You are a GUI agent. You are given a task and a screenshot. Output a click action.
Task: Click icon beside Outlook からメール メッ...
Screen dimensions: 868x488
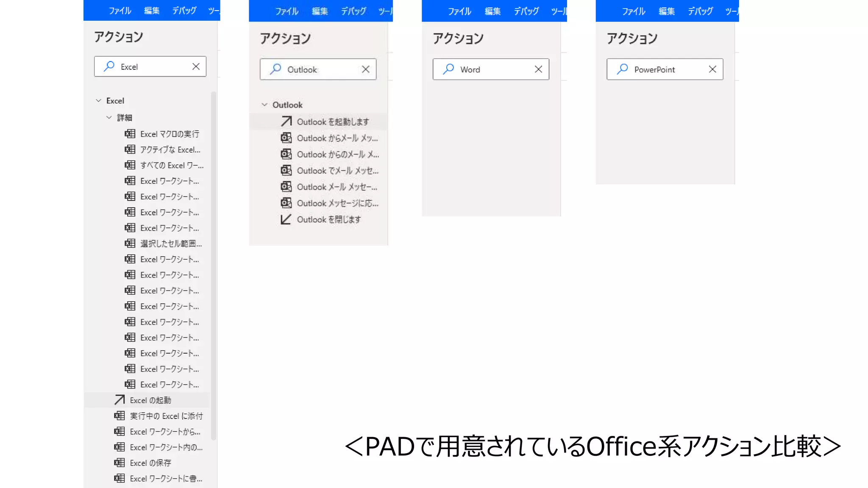click(x=286, y=138)
